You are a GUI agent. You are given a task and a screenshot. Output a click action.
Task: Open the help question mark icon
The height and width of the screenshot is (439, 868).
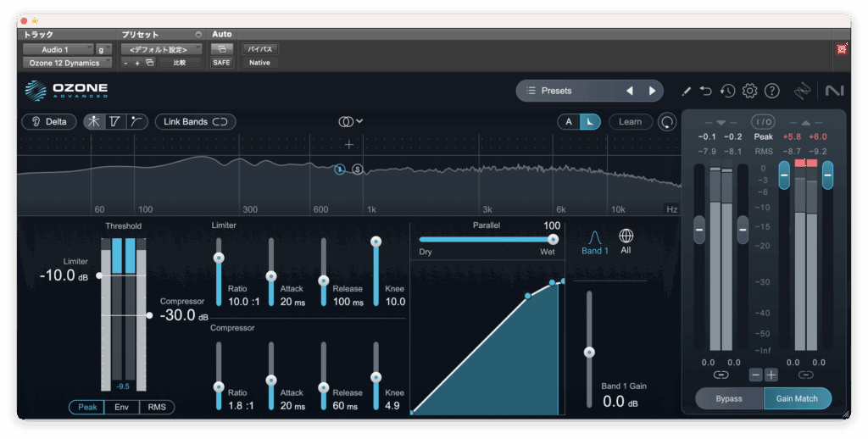[x=771, y=91]
